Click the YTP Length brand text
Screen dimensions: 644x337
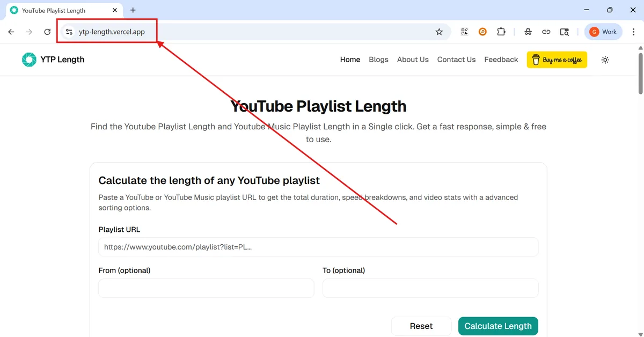pyautogui.click(x=62, y=60)
